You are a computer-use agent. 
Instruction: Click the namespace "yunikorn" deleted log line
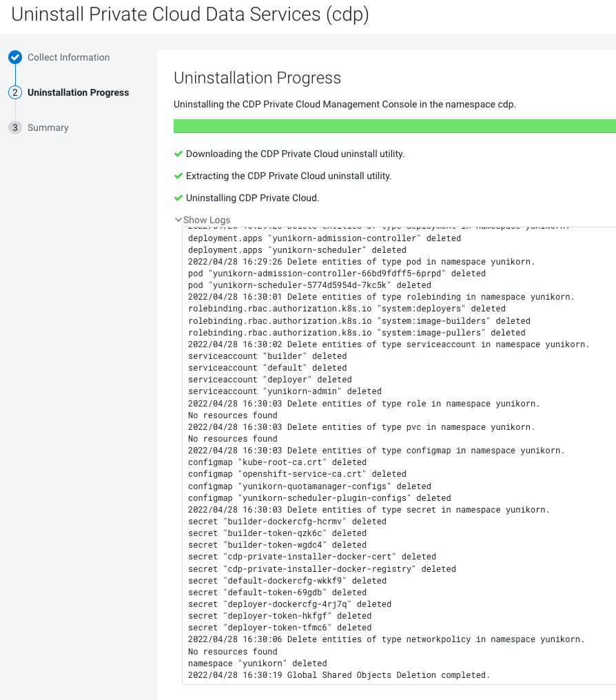[258, 663]
